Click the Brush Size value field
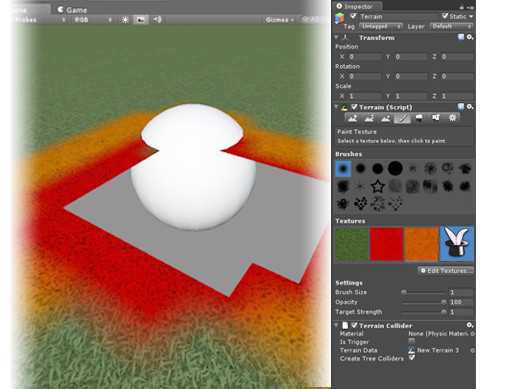The image size is (516, 389). coord(461,292)
